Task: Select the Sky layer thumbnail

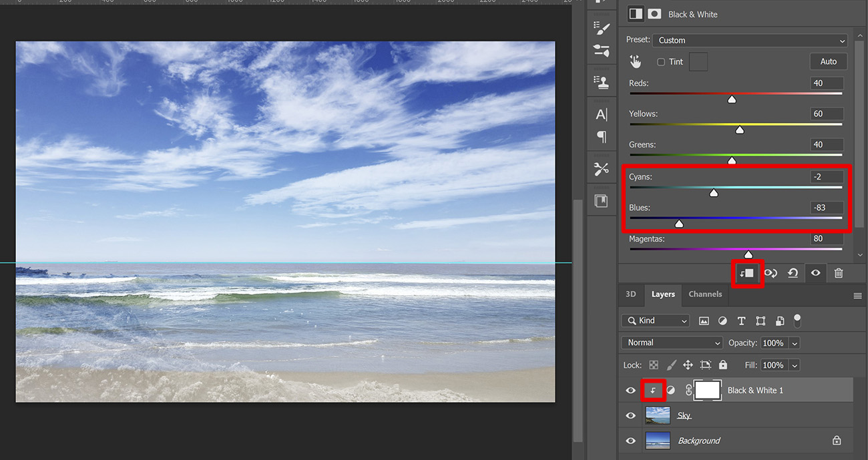Action: pyautogui.click(x=658, y=415)
